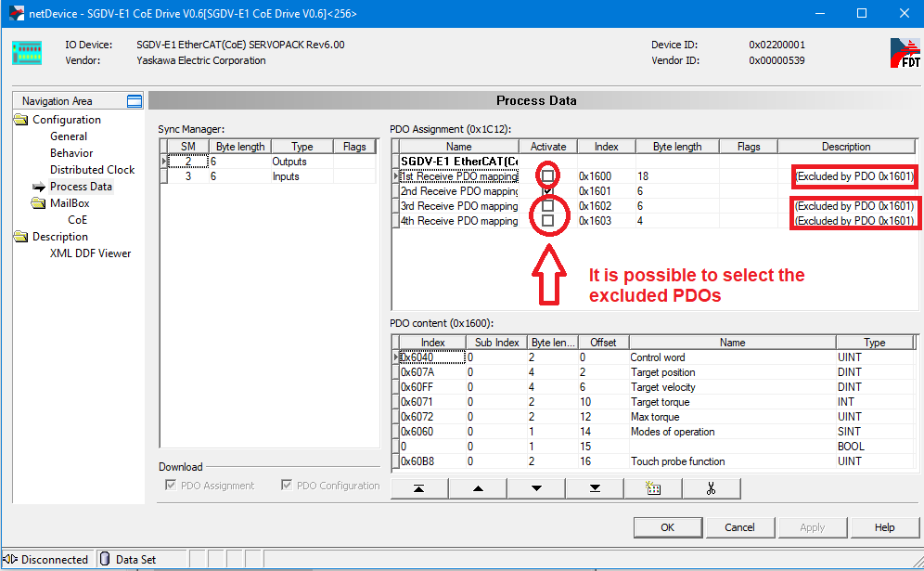Select the 0x607A Target position entry
924x571 pixels.
click(654, 372)
